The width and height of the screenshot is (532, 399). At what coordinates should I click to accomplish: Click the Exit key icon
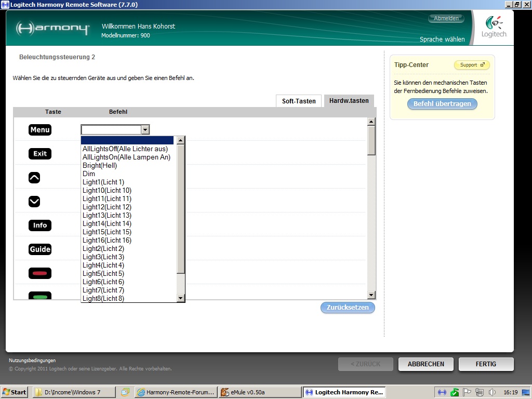click(40, 154)
